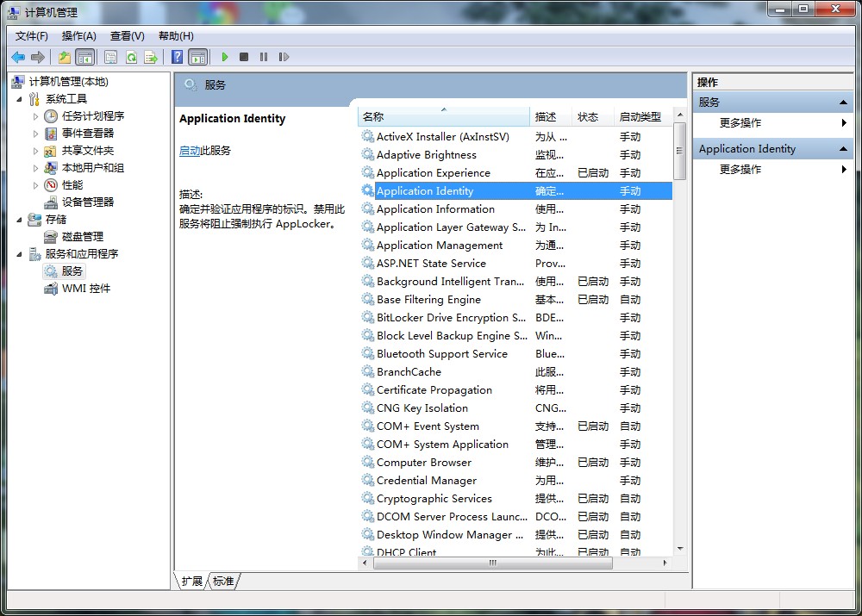Toggle the action pane visibility
862x616 pixels.
pos(199,57)
